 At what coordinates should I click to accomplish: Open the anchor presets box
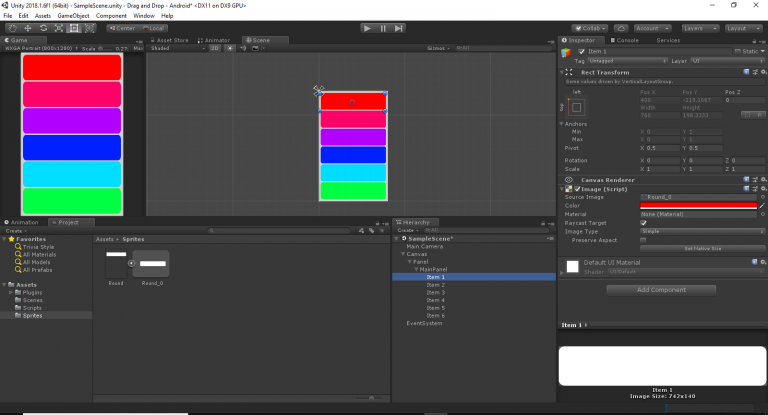click(x=577, y=108)
